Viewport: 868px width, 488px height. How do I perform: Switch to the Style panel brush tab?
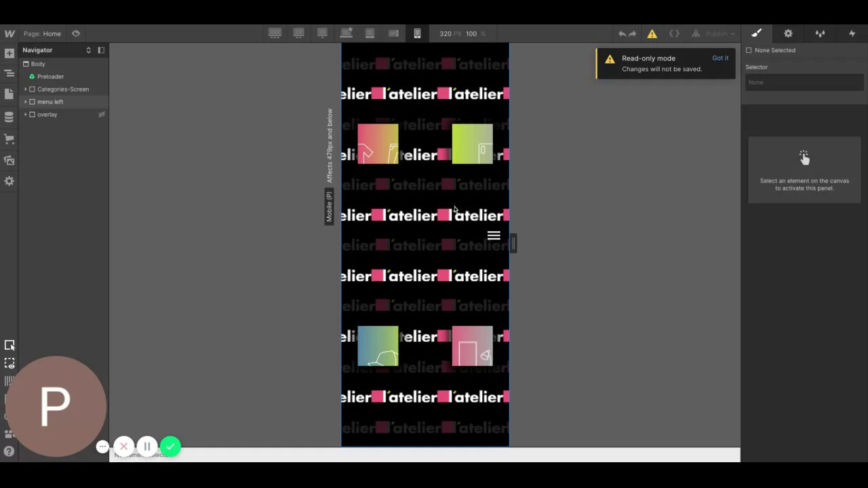pyautogui.click(x=757, y=33)
